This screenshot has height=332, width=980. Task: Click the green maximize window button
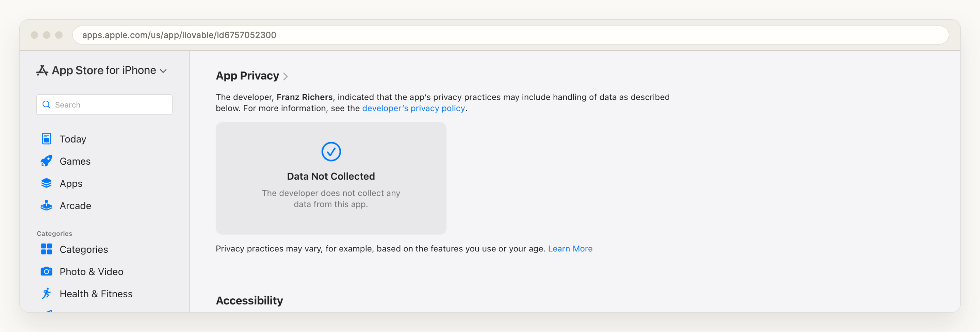coord(59,35)
